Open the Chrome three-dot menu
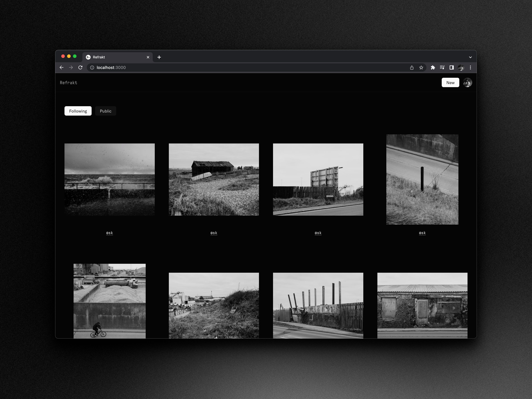Viewport: 532px width, 399px height. tap(470, 67)
